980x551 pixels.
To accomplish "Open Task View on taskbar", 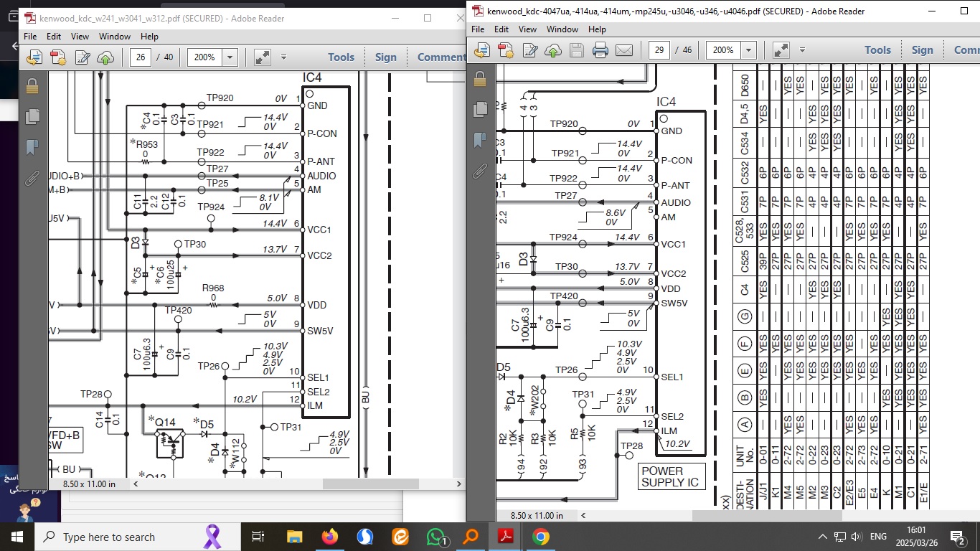I will click(x=258, y=537).
